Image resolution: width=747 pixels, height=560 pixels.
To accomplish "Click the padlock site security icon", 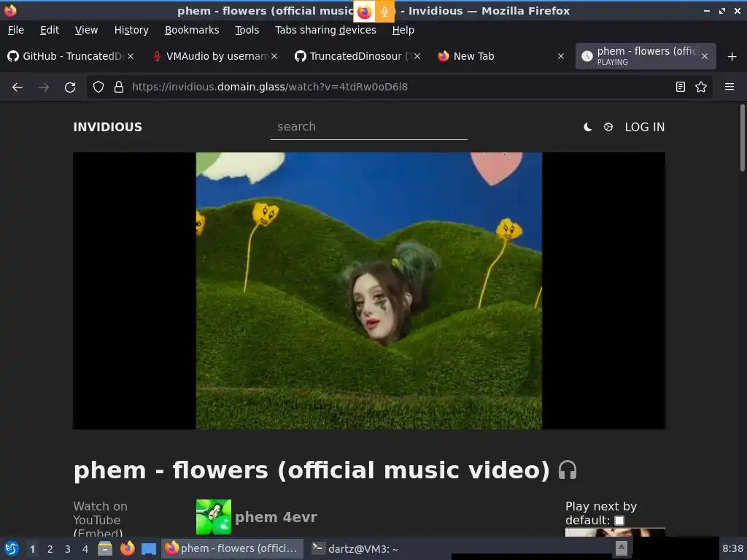I will click(119, 87).
